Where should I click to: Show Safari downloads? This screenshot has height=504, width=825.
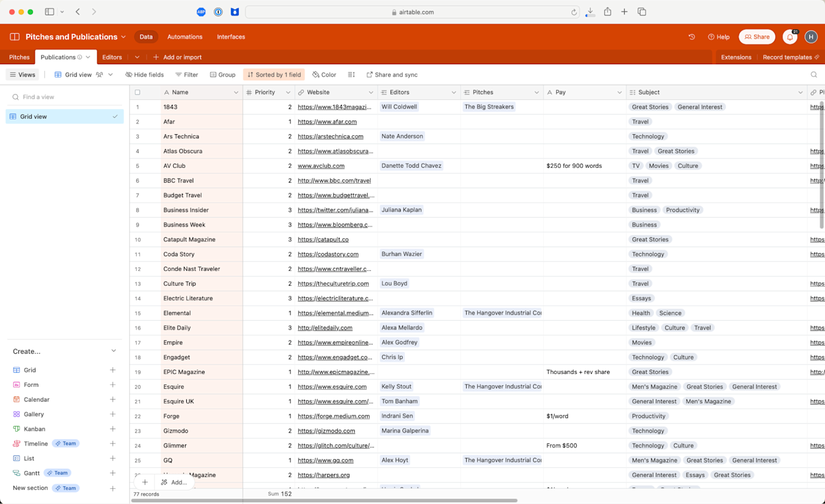click(x=590, y=12)
